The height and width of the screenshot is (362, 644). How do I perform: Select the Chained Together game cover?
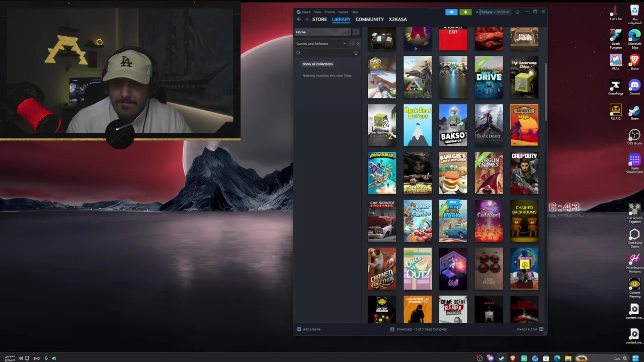[x=382, y=269]
